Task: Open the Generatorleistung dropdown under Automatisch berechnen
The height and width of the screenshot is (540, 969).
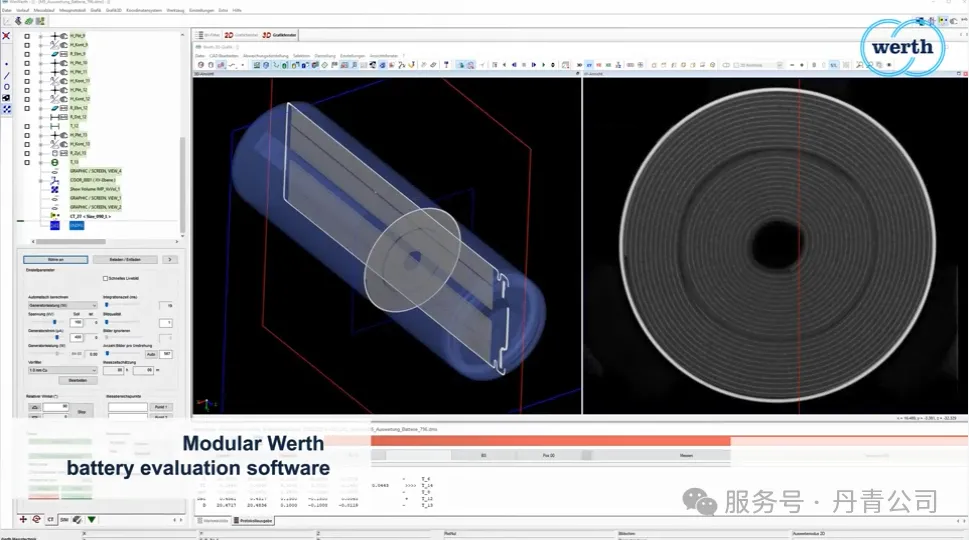Action: pos(62,305)
